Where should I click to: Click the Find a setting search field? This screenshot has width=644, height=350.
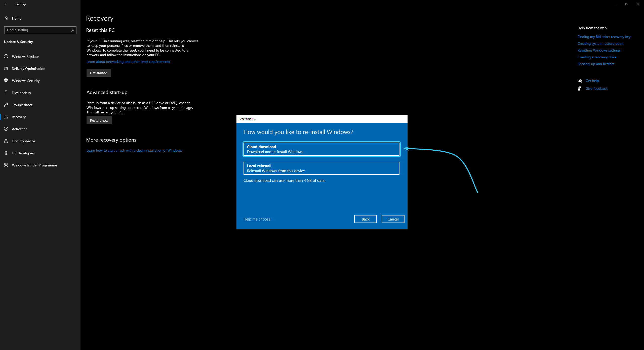(38, 30)
